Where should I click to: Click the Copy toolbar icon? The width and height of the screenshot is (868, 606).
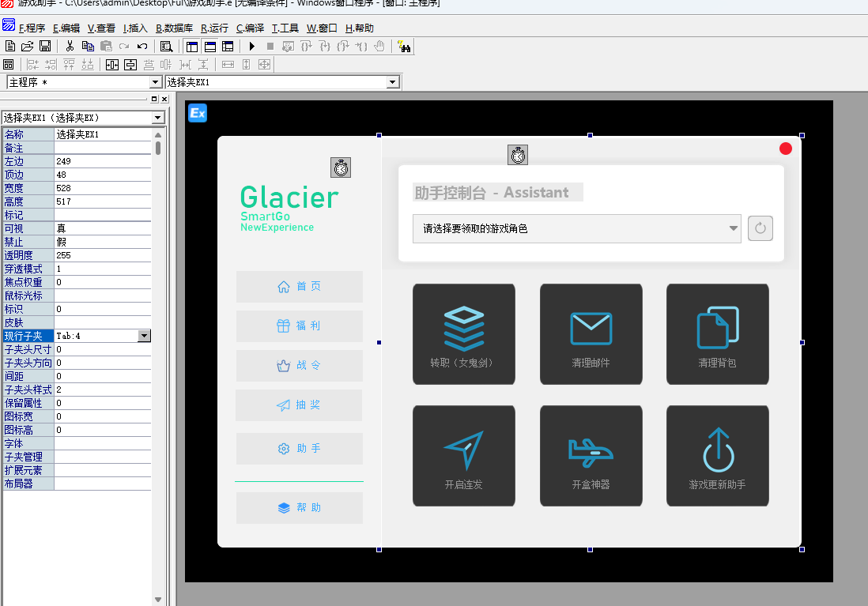point(88,47)
